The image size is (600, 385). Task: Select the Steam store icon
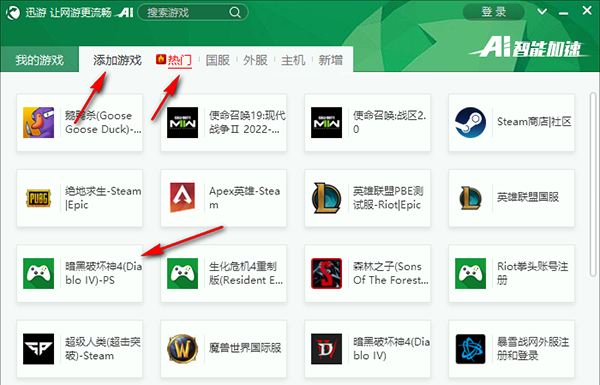470,122
